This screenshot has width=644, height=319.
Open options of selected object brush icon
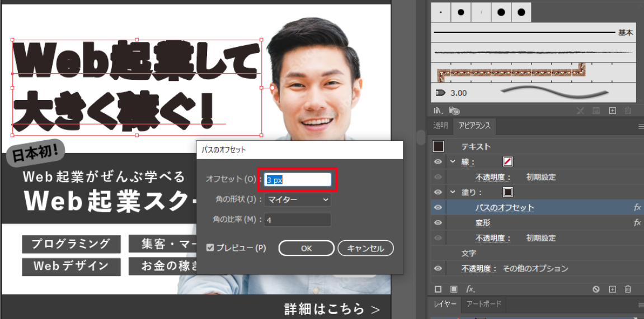(x=596, y=110)
